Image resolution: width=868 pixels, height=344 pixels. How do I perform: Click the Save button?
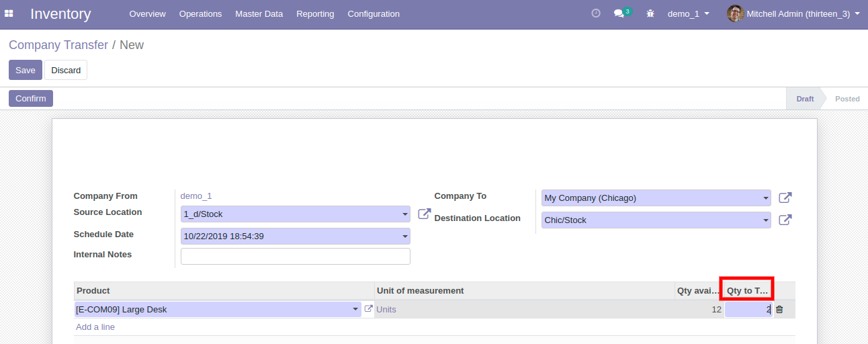[x=26, y=70]
